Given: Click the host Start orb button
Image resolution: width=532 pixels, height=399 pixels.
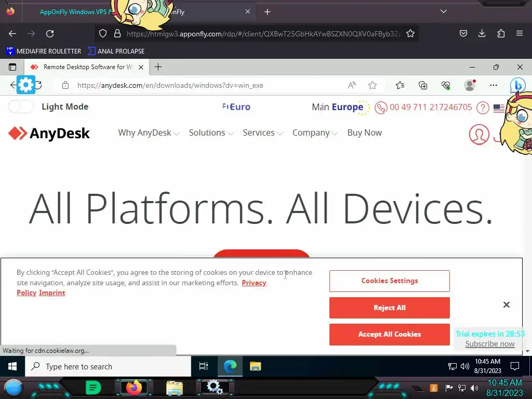Looking at the screenshot, I should pyautogui.click(x=13, y=388).
